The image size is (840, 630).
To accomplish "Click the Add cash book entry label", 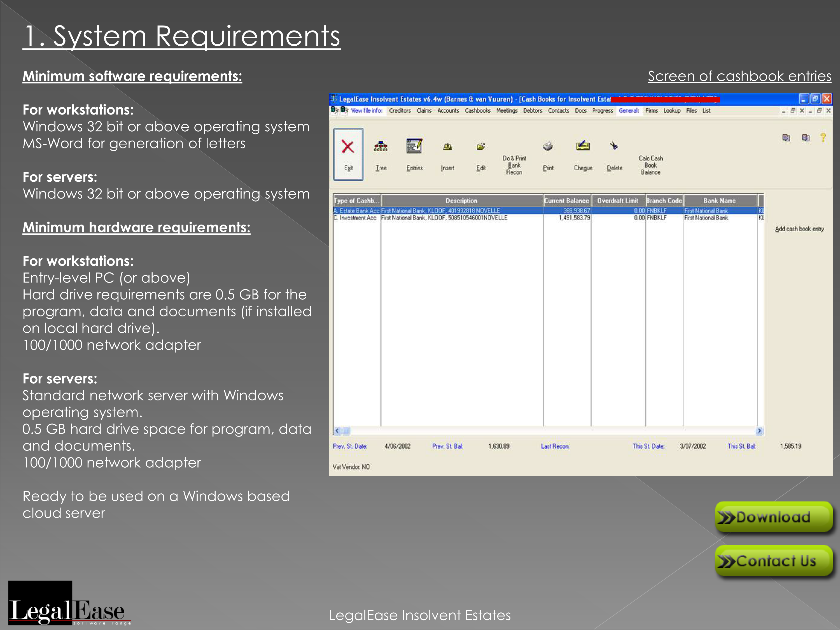I will pyautogui.click(x=799, y=228).
